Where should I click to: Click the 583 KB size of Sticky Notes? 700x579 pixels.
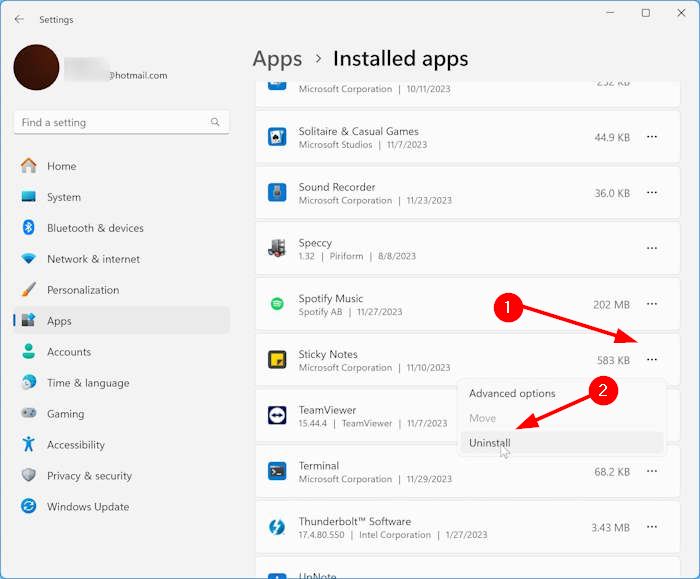tap(613, 360)
